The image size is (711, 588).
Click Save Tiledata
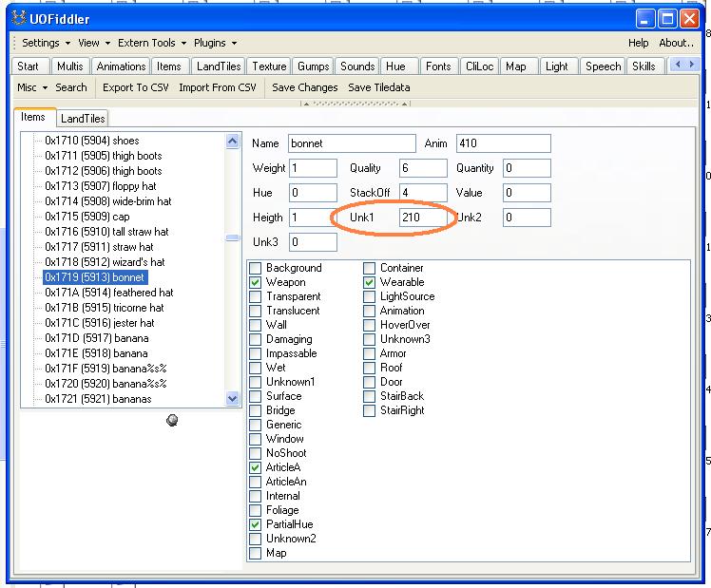378,87
